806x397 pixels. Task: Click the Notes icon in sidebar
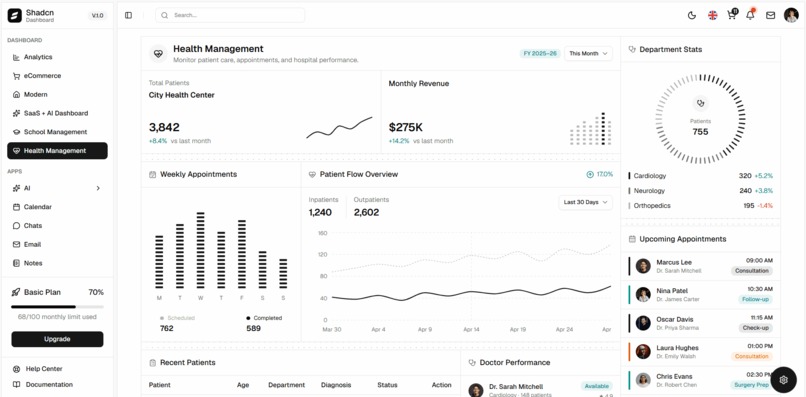(16, 263)
